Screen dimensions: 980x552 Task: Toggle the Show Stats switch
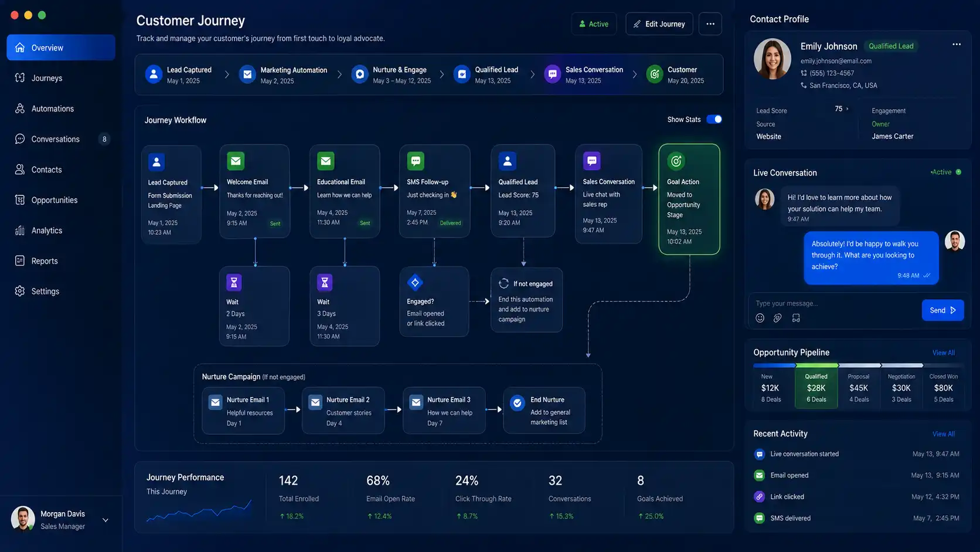coord(714,119)
